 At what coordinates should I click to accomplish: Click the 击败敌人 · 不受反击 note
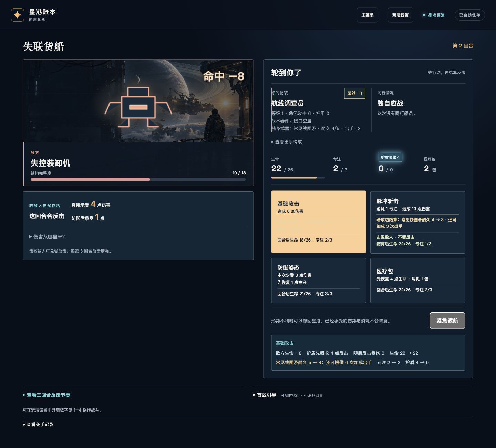tap(395, 237)
